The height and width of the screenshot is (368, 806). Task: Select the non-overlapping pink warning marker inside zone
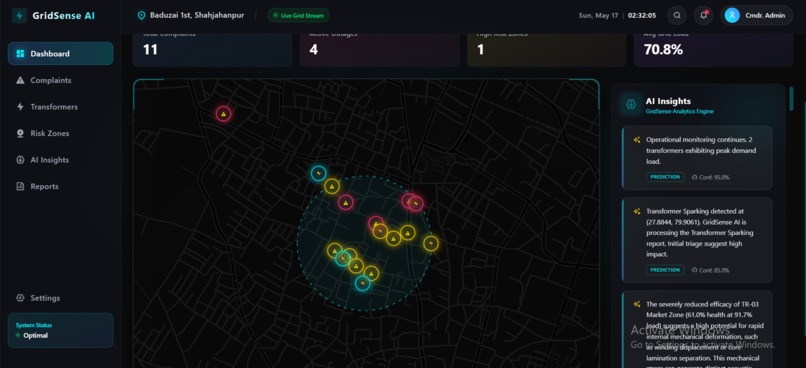coord(345,203)
